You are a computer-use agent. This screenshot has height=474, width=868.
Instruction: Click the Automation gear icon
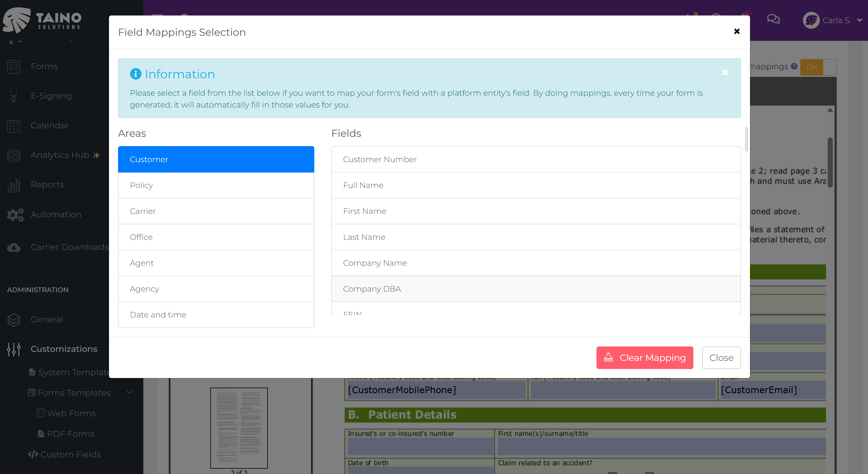point(15,214)
